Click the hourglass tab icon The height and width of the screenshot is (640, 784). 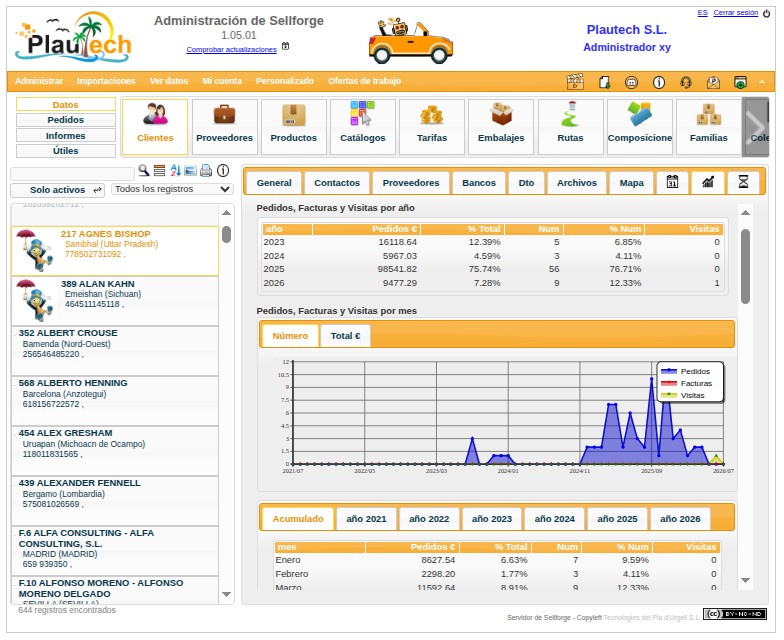click(744, 182)
